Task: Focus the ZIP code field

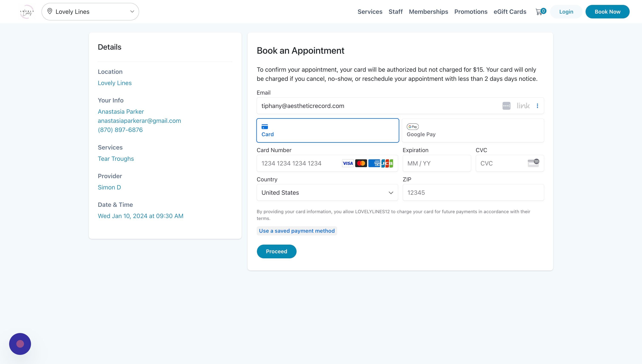Action: click(x=473, y=193)
